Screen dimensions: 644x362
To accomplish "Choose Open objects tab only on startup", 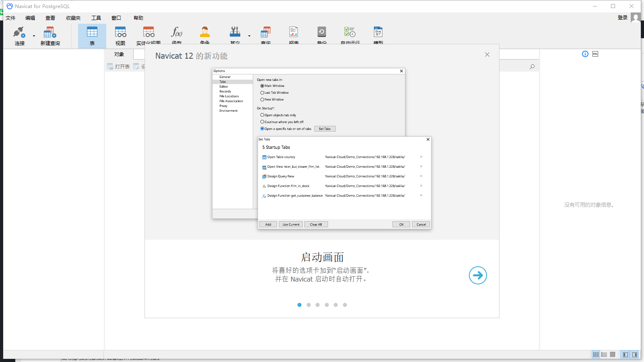I will (262, 115).
